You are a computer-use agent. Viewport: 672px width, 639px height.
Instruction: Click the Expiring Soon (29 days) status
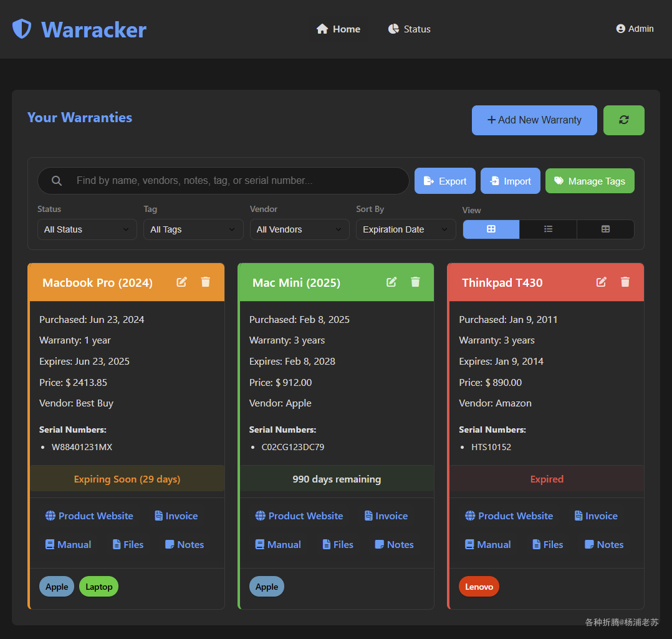coord(127,479)
